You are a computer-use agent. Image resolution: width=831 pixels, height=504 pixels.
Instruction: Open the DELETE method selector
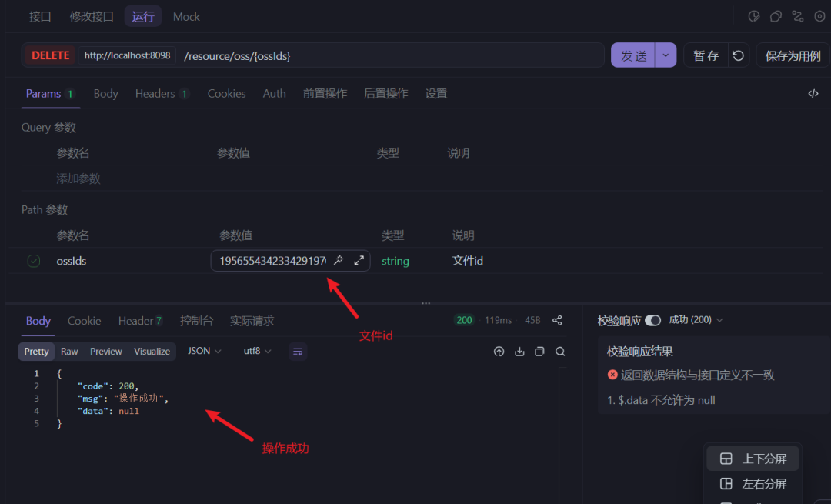pyautogui.click(x=50, y=55)
